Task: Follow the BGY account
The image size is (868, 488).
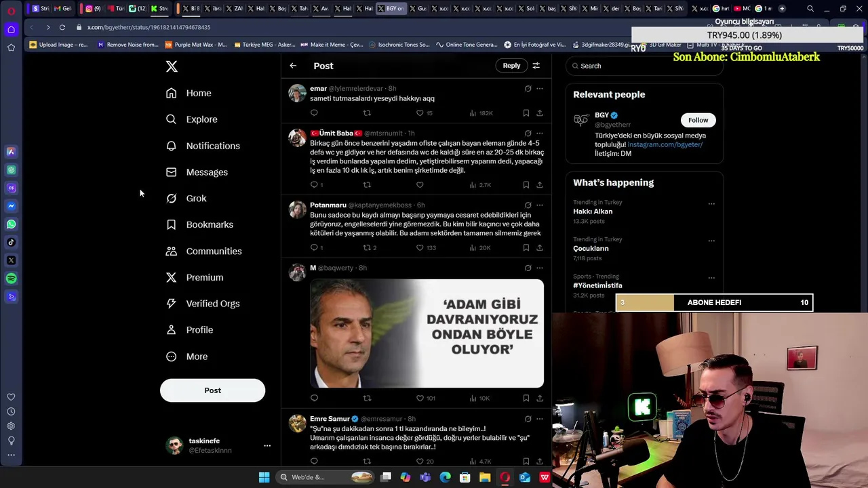Action: coord(698,120)
